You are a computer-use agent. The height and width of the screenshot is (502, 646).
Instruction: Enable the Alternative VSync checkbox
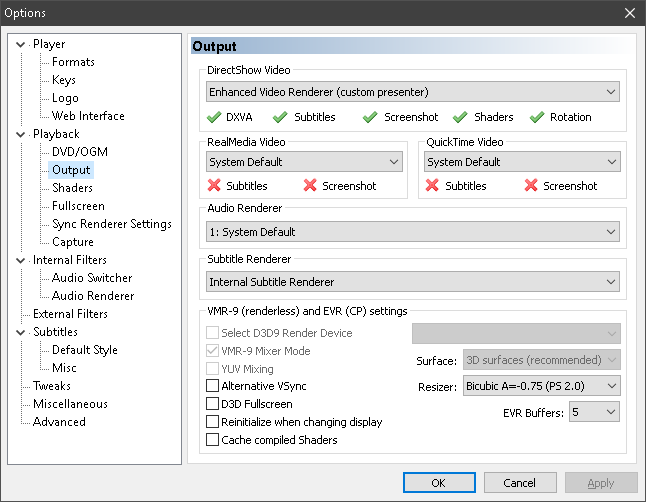pos(212,385)
